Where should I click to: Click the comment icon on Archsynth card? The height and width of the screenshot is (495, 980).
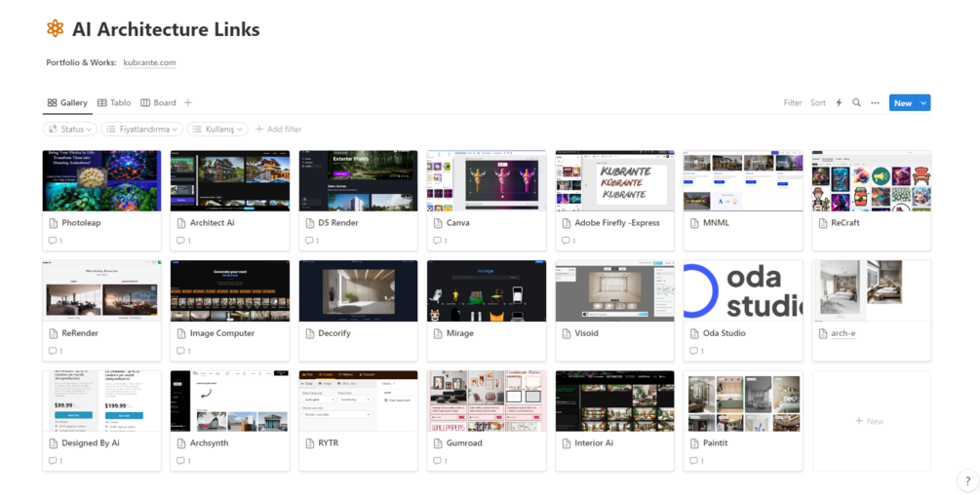pos(180,461)
